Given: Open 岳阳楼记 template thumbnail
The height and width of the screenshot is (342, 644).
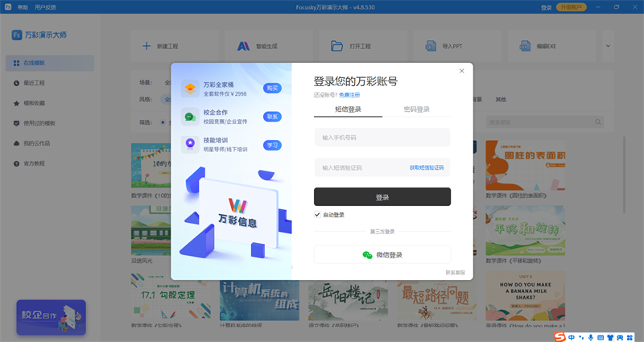Looking at the screenshot, I should 348,300.
